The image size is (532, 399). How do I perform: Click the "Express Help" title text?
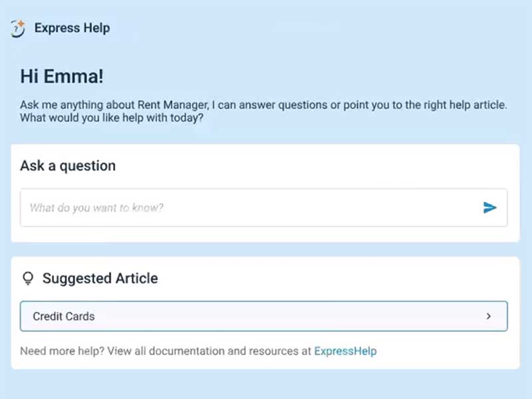[72, 28]
